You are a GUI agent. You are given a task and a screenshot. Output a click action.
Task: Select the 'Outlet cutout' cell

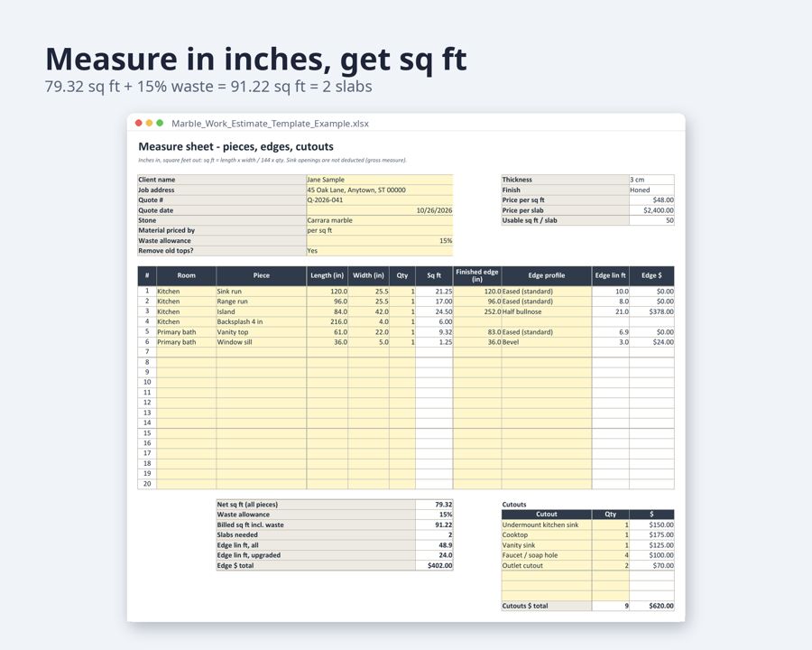click(547, 565)
